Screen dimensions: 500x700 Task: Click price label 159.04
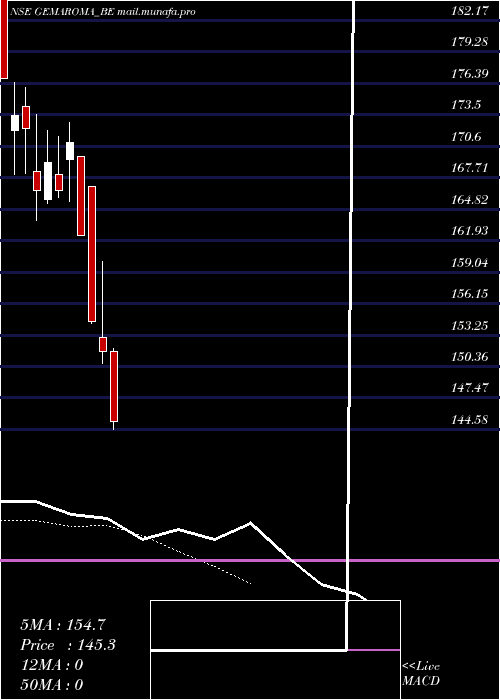(470, 262)
